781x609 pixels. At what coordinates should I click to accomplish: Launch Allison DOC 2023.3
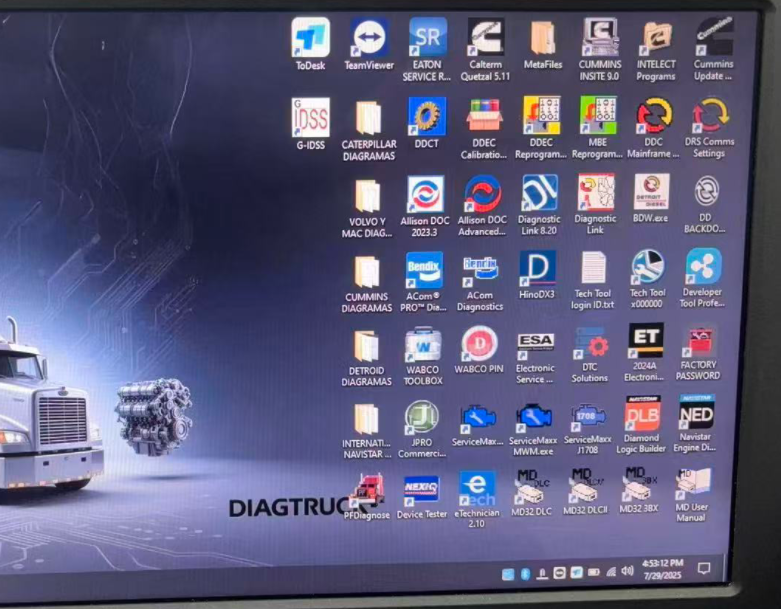[425, 206]
